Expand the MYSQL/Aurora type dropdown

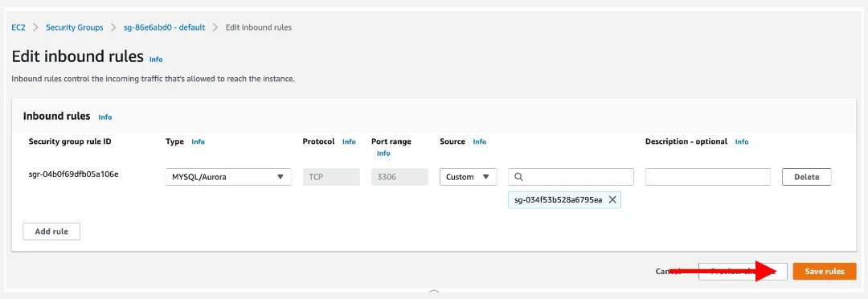point(228,177)
